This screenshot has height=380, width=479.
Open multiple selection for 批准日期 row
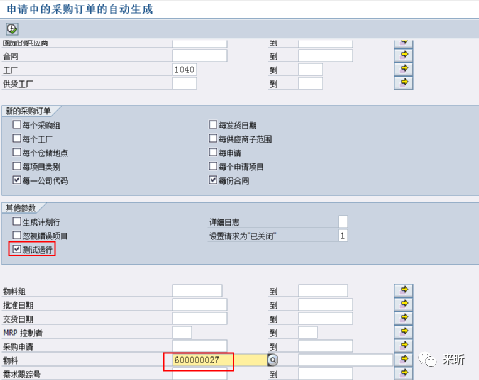[404, 304]
